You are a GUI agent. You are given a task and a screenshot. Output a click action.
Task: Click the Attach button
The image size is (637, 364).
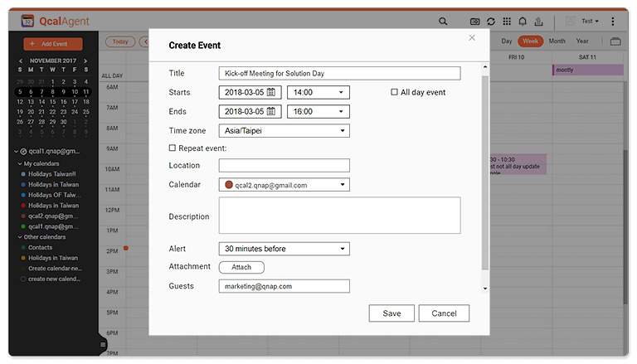[241, 267]
